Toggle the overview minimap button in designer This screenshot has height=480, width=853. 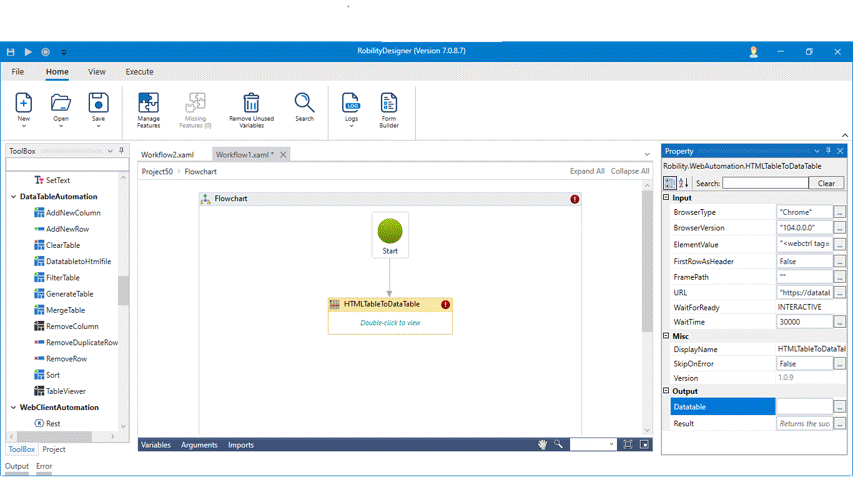point(645,445)
